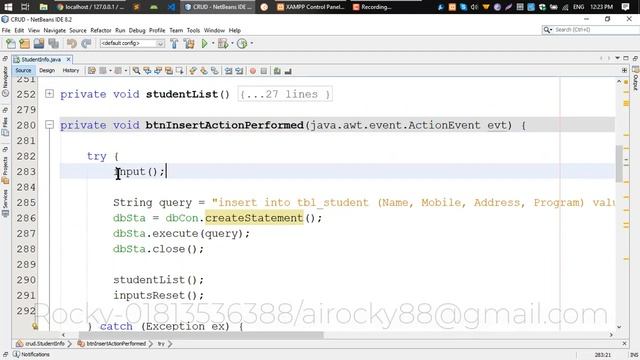Open the Debug Project dropdown arrow
This screenshot has width=640, height=360.
click(x=232, y=43)
